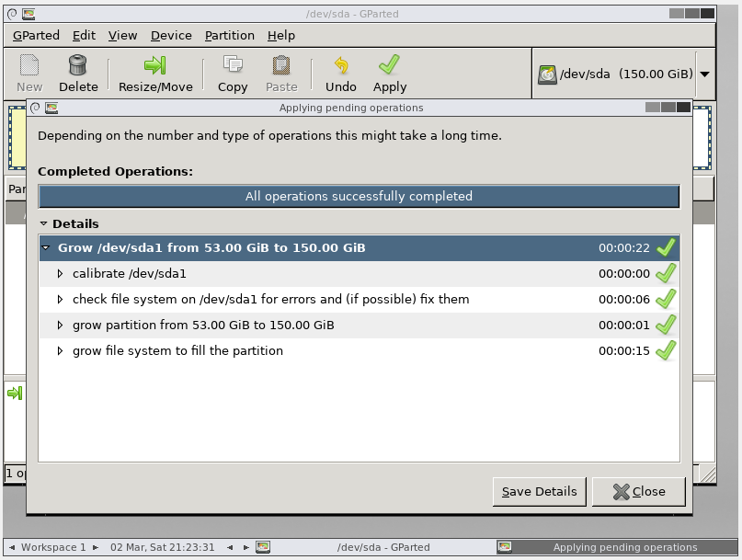Image resolution: width=742 pixels, height=560 pixels.
Task: Click the Copy partition icon
Action: pos(232,66)
